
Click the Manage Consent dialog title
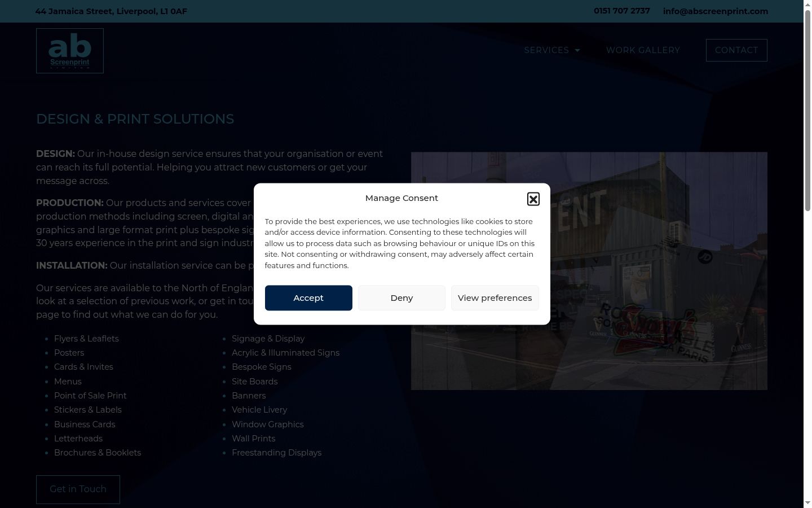[401, 198]
